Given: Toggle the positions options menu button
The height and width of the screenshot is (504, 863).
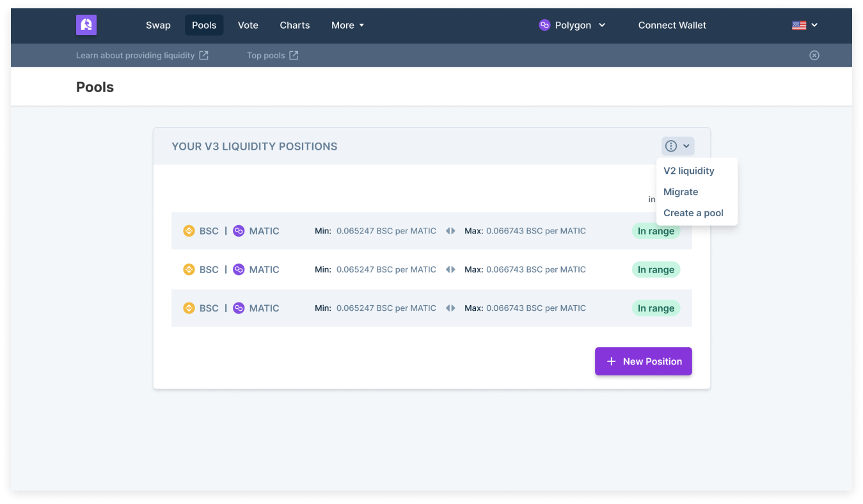Looking at the screenshot, I should (677, 146).
